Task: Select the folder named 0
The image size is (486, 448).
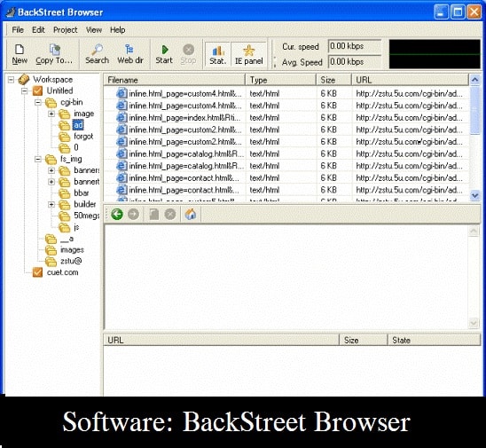Action: 76,147
